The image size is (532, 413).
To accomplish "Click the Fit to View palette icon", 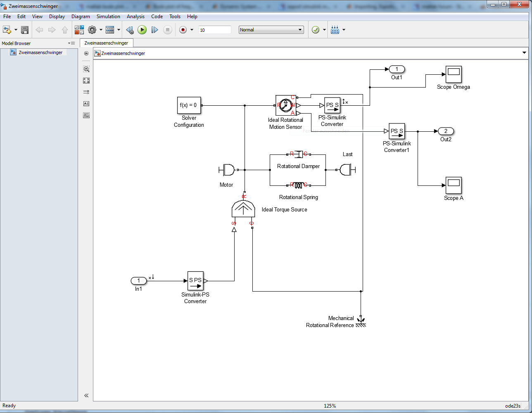I will tap(86, 81).
